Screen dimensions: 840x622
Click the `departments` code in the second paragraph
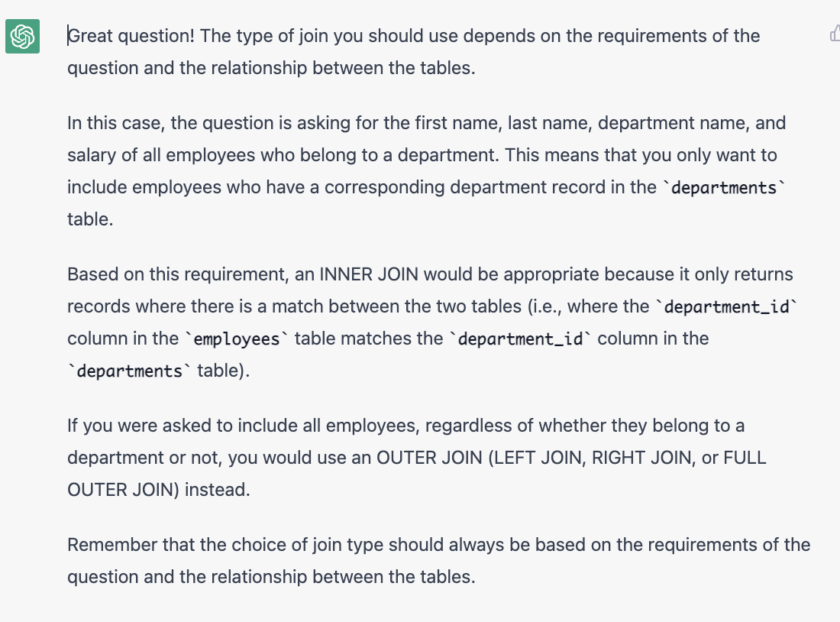point(722,188)
